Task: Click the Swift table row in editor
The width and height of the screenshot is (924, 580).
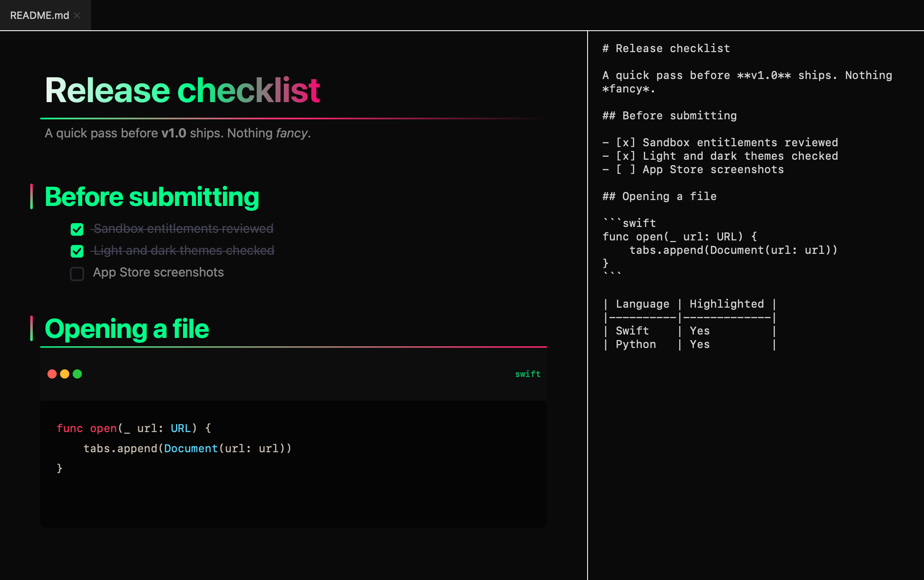Action: click(689, 331)
